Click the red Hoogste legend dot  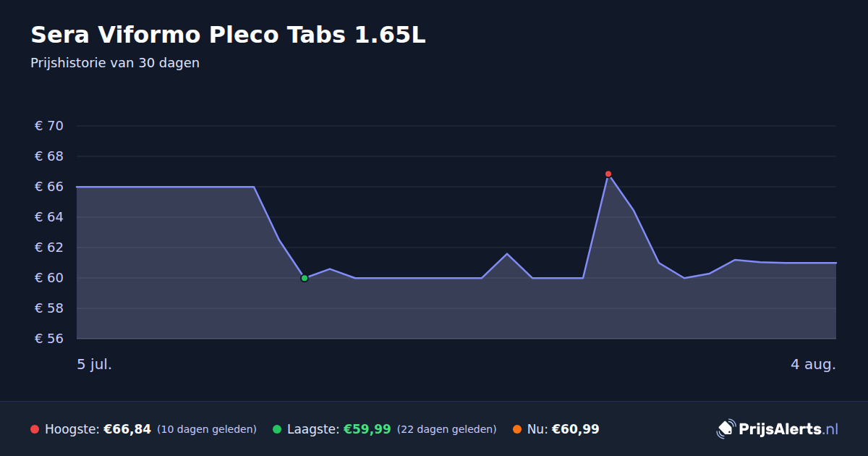(35, 429)
